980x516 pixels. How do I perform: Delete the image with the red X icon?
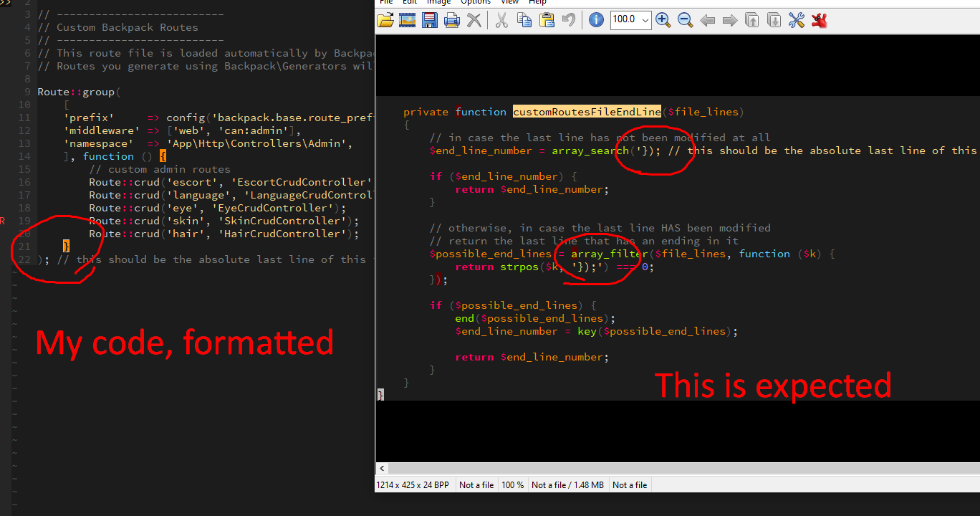473,19
